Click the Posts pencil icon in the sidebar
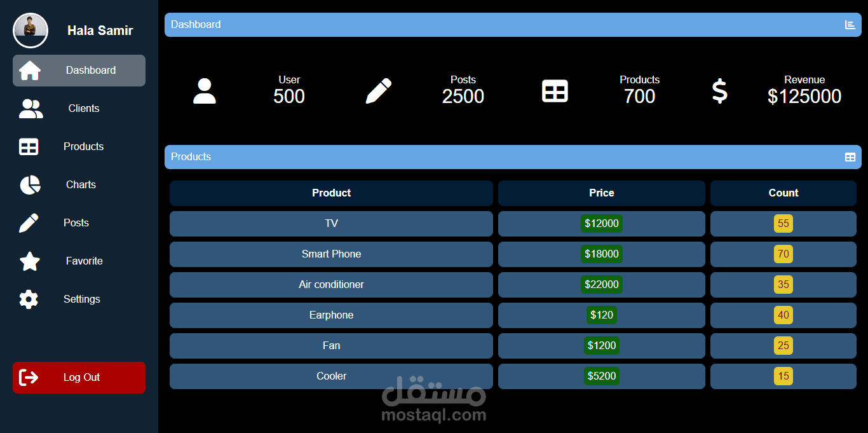The height and width of the screenshot is (433, 868). [29, 223]
